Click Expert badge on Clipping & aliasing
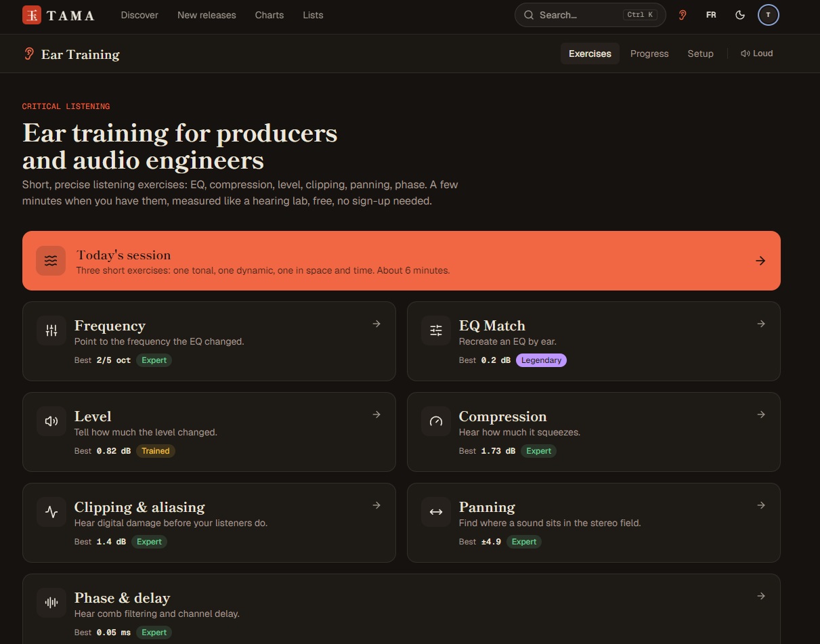The width and height of the screenshot is (820, 644). click(x=149, y=542)
